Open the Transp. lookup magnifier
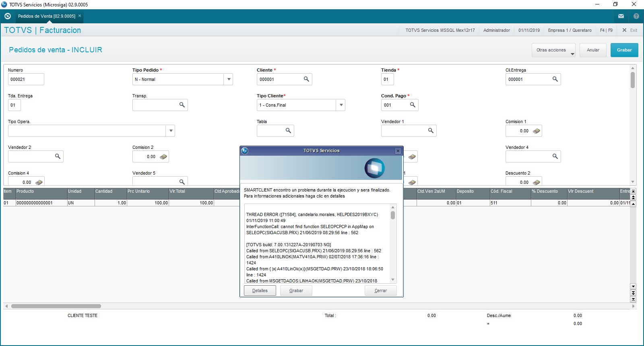 (182, 105)
